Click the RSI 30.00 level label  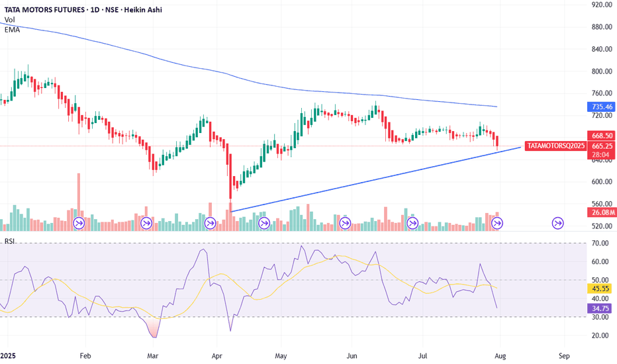pyautogui.click(x=600, y=317)
